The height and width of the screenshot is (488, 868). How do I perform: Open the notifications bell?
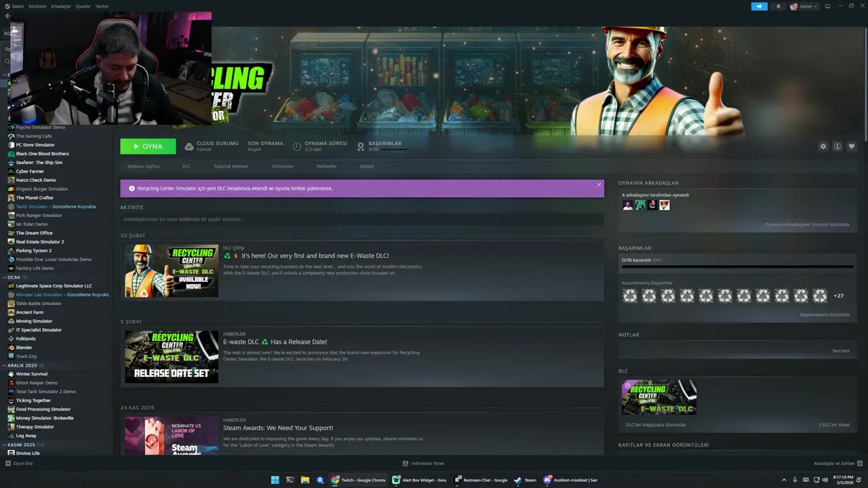(x=778, y=6)
